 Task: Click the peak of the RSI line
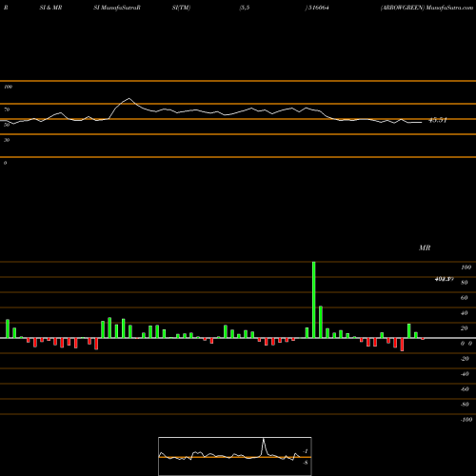tap(129, 98)
